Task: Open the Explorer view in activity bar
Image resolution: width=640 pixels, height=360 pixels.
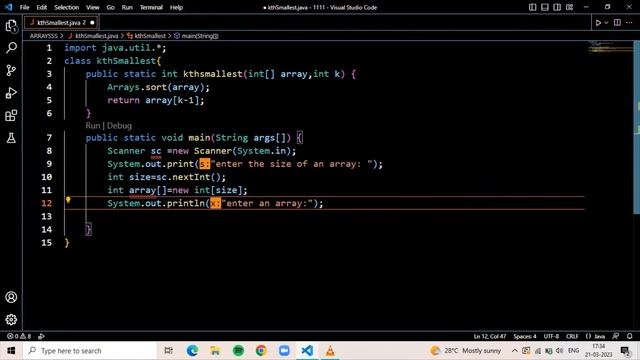Action: (x=11, y=26)
